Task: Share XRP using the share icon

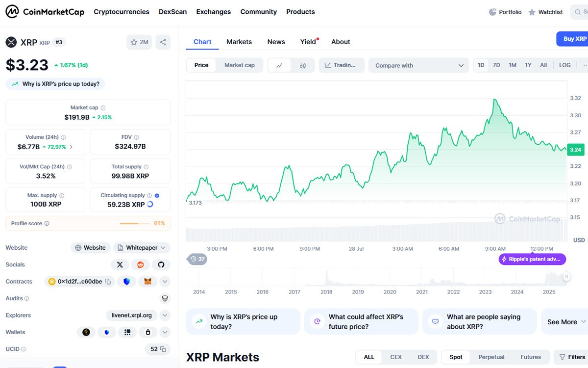Action: (x=163, y=42)
